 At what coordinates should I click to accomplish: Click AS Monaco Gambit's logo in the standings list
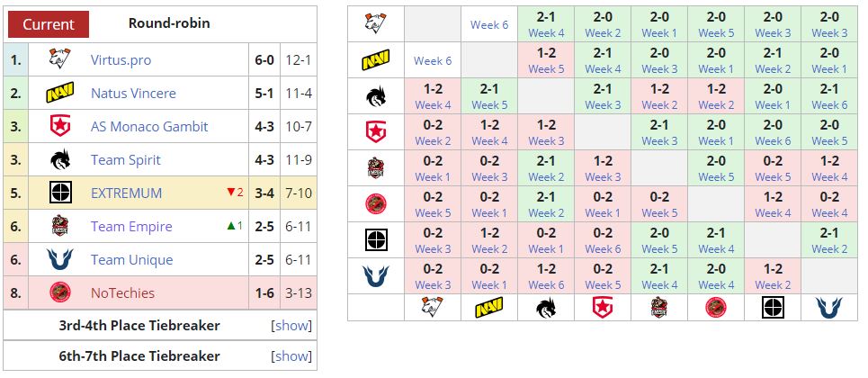point(59,127)
